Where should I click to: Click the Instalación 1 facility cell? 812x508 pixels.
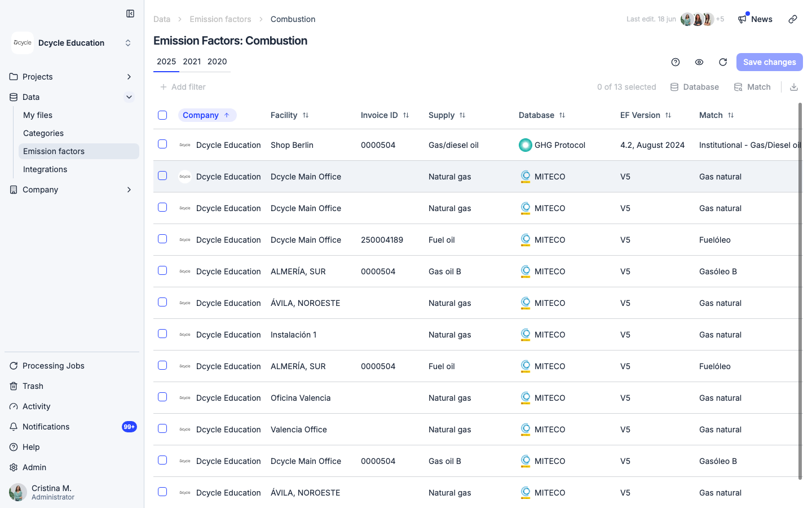point(293,335)
